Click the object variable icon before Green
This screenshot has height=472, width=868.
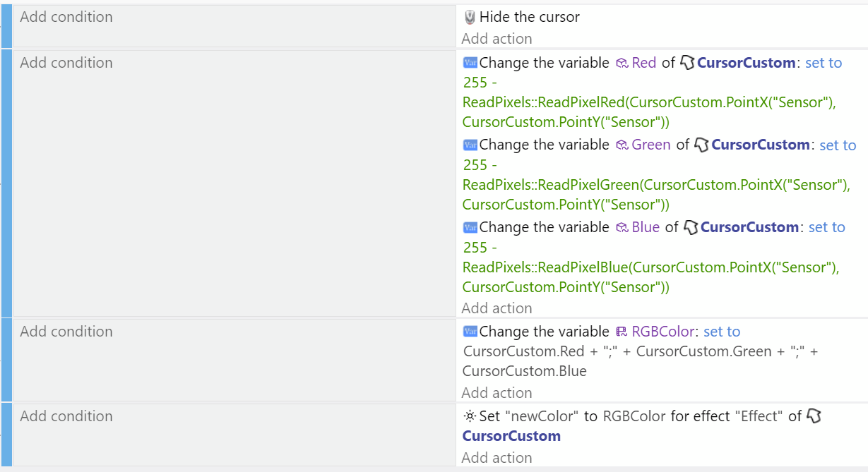(x=622, y=145)
